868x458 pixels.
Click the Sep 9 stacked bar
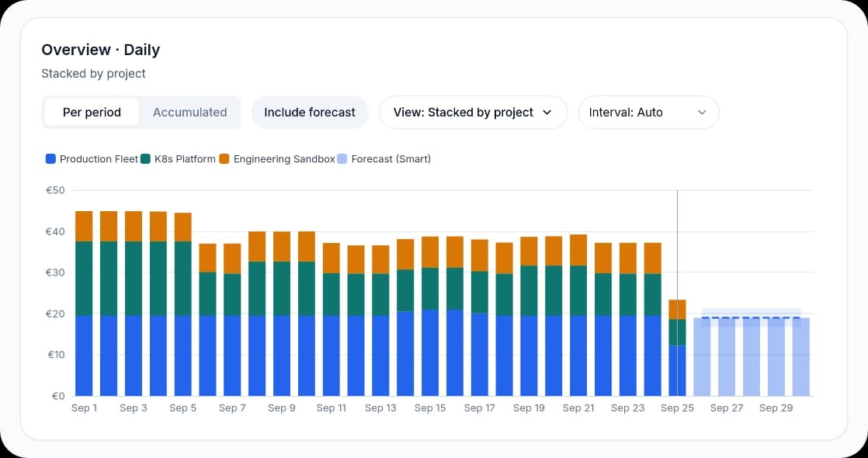pyautogui.click(x=282, y=314)
